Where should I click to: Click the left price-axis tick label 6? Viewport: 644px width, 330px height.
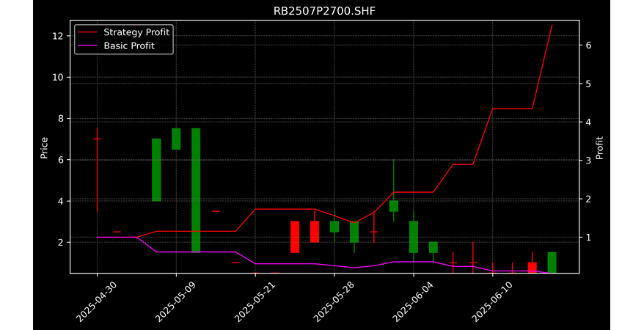[x=60, y=160]
